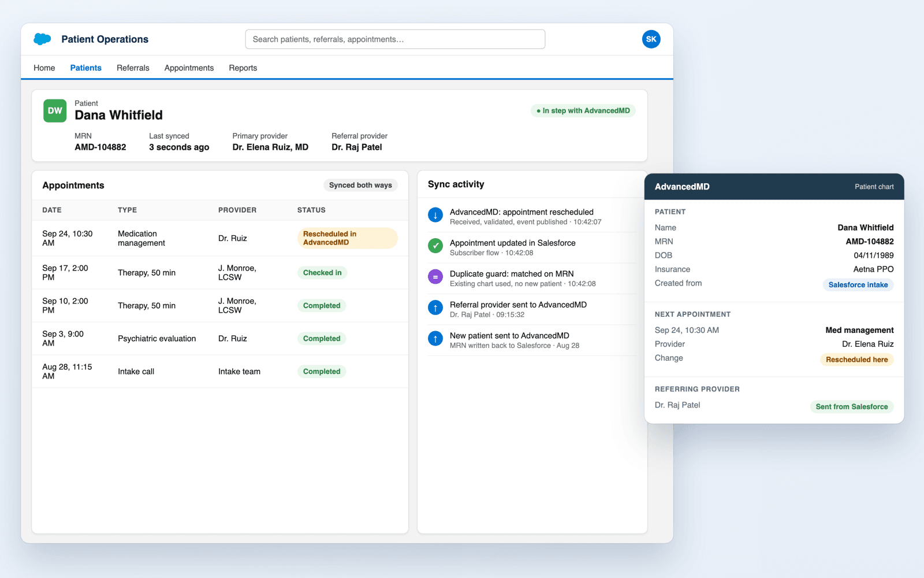Open the AdvancedMD: appointment rescheduled activity entry
Screen dimensions: 924x578
[532, 217]
